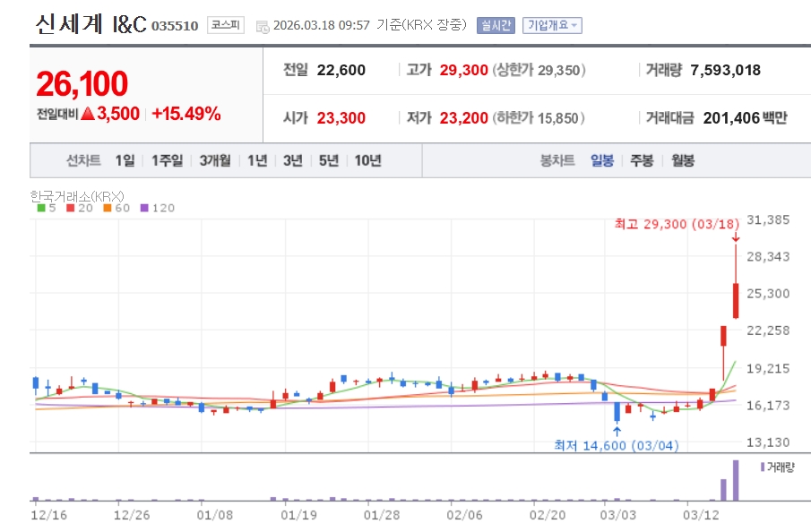Show the 5년 chart period

(x=329, y=161)
